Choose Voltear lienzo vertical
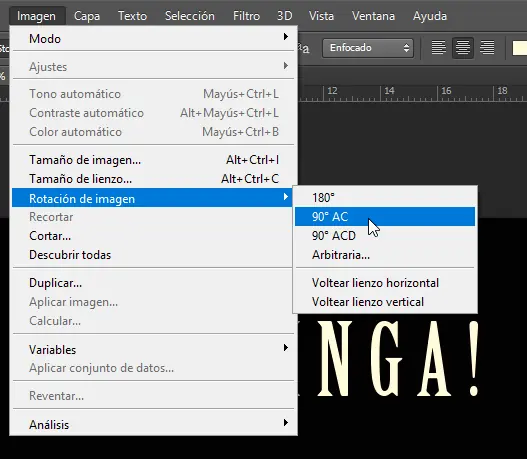The width and height of the screenshot is (527, 459). tap(385, 302)
